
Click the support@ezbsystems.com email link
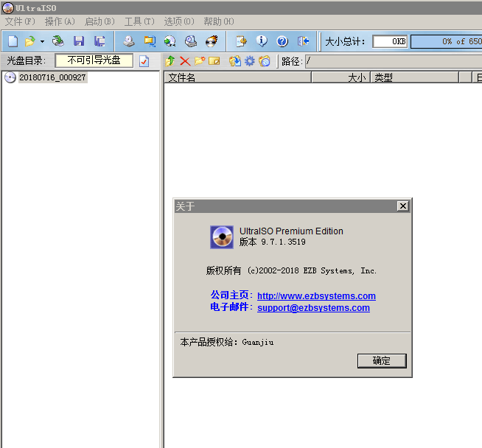click(313, 308)
